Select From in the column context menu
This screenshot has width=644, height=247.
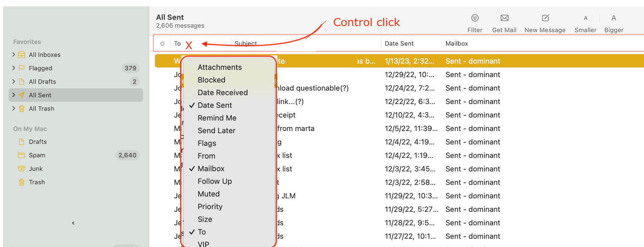tap(206, 156)
